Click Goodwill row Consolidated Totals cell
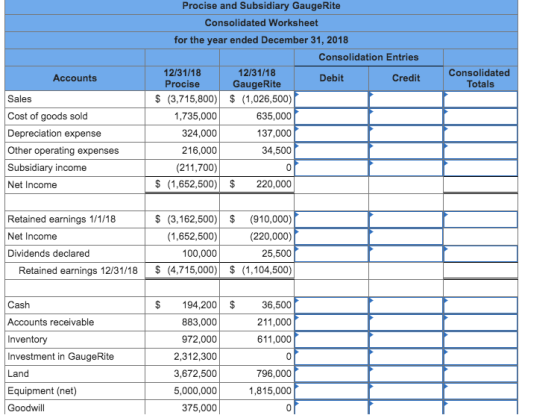The height and width of the screenshot is (418, 560). pyautogui.click(x=481, y=407)
